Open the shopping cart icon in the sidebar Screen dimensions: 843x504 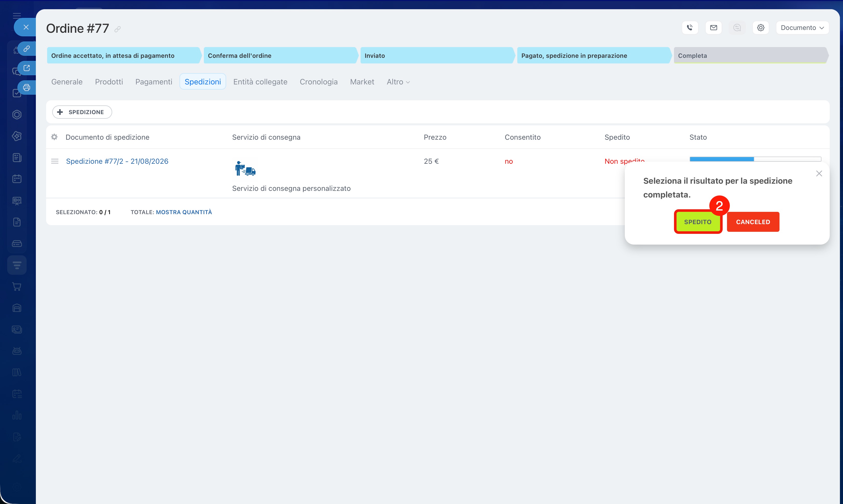coord(17,287)
